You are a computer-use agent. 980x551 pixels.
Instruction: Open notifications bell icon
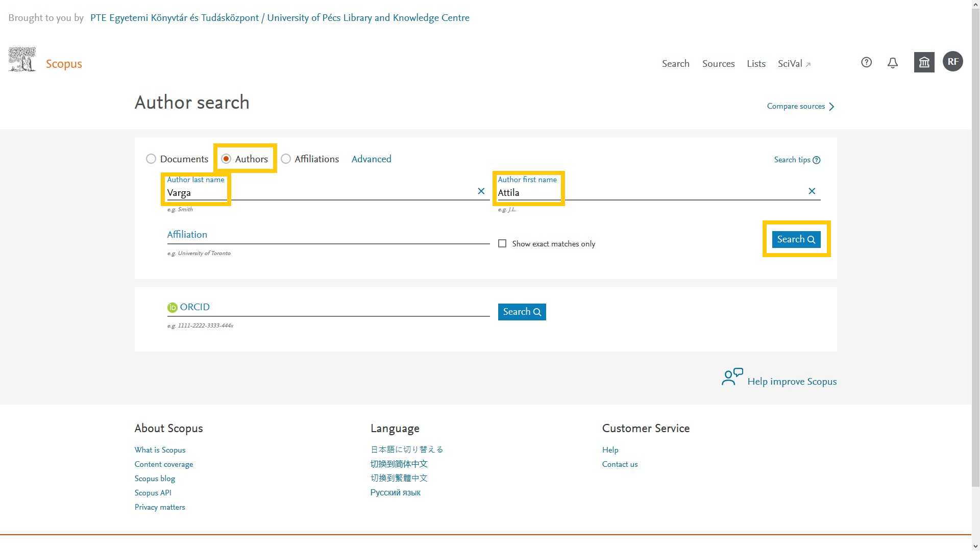(892, 63)
